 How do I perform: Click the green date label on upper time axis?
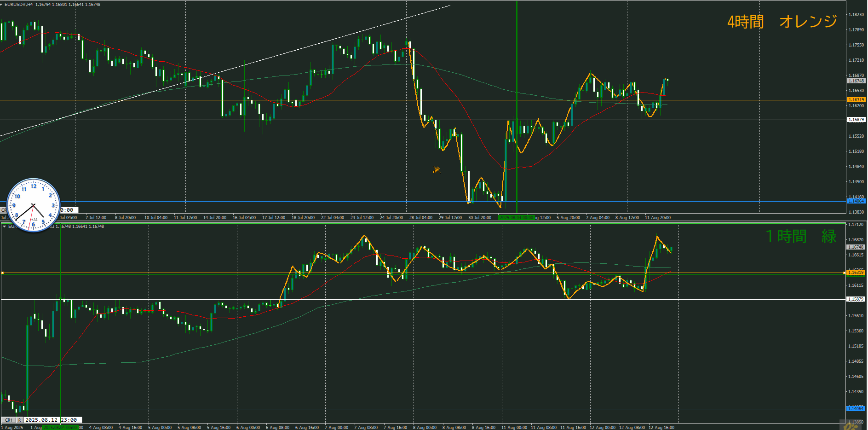click(x=517, y=218)
